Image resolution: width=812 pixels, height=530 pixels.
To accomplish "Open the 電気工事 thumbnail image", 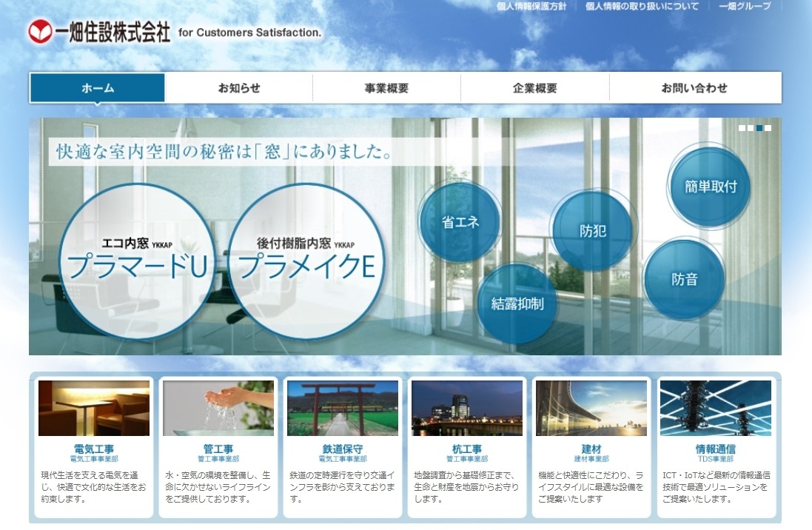I will click(x=94, y=409).
